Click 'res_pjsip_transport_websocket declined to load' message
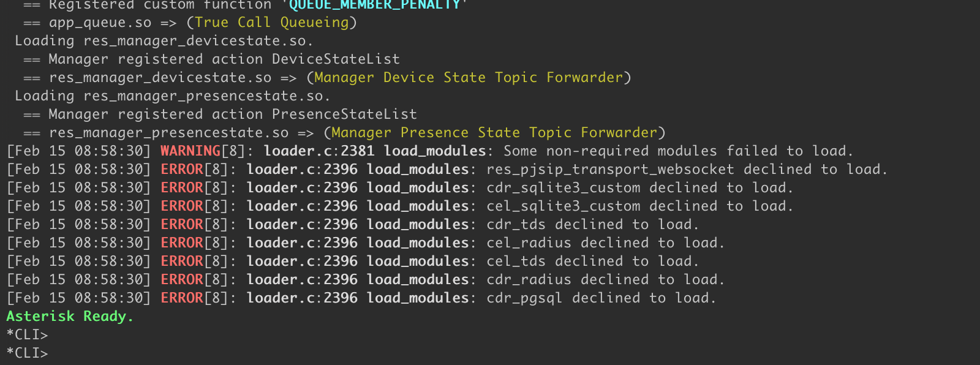 click(x=687, y=170)
